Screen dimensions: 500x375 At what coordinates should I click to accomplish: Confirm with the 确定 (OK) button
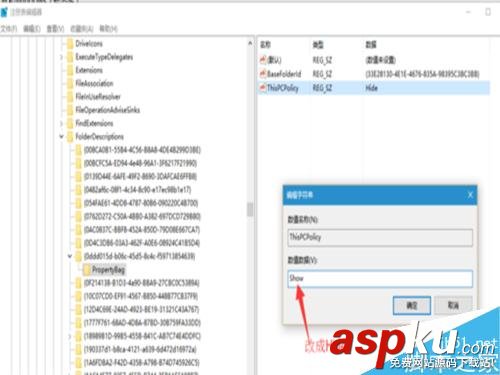pyautogui.click(x=412, y=305)
